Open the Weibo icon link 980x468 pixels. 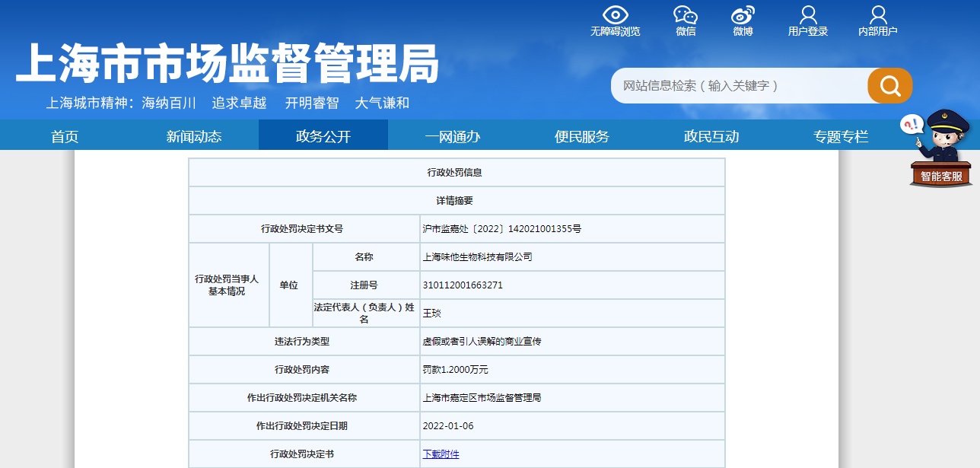click(x=743, y=15)
